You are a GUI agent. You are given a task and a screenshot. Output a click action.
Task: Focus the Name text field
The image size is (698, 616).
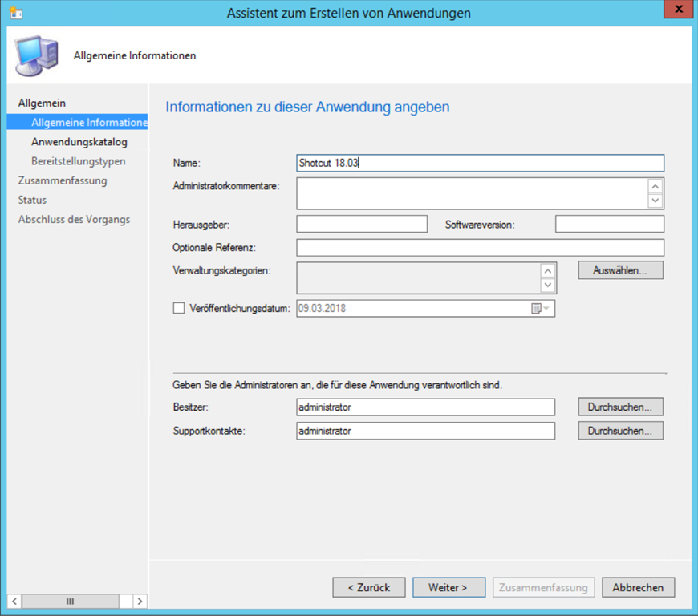point(480,163)
